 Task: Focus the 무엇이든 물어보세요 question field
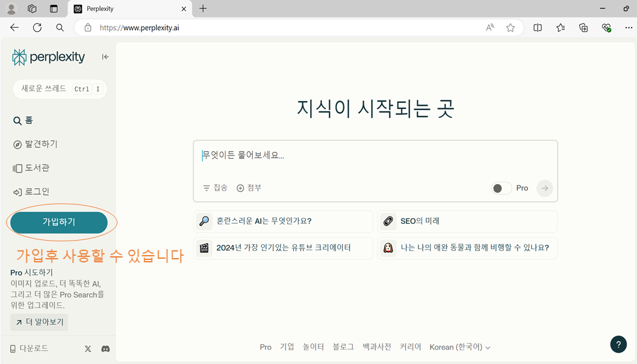coord(375,155)
